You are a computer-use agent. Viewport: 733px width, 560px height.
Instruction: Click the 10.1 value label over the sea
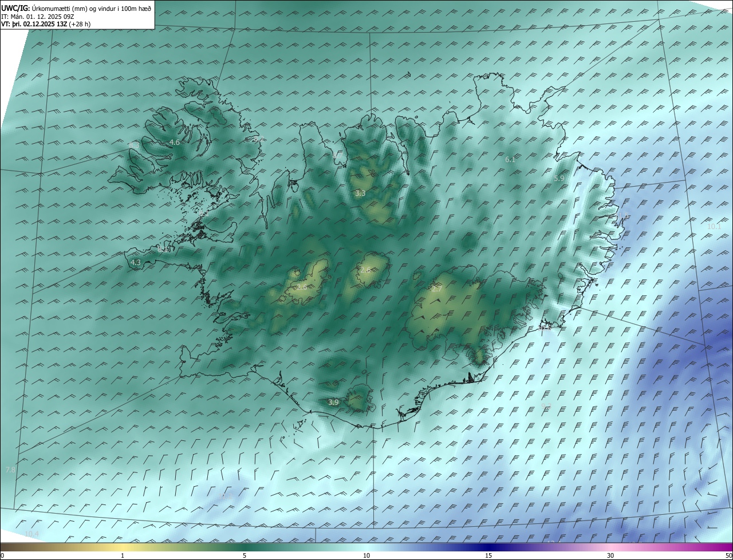[714, 227]
